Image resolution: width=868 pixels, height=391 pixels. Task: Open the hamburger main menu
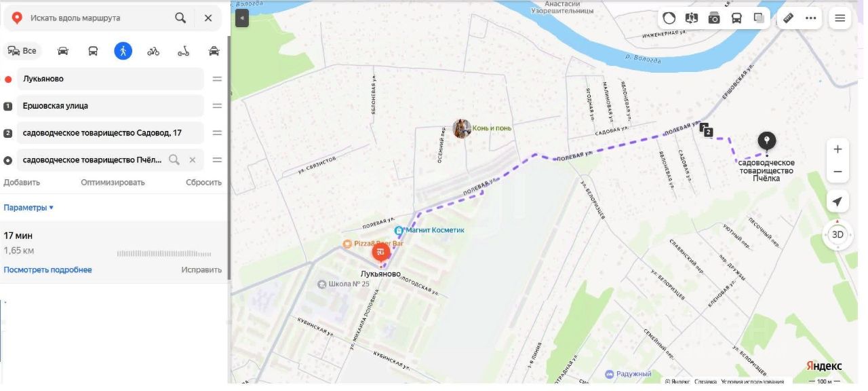point(840,18)
